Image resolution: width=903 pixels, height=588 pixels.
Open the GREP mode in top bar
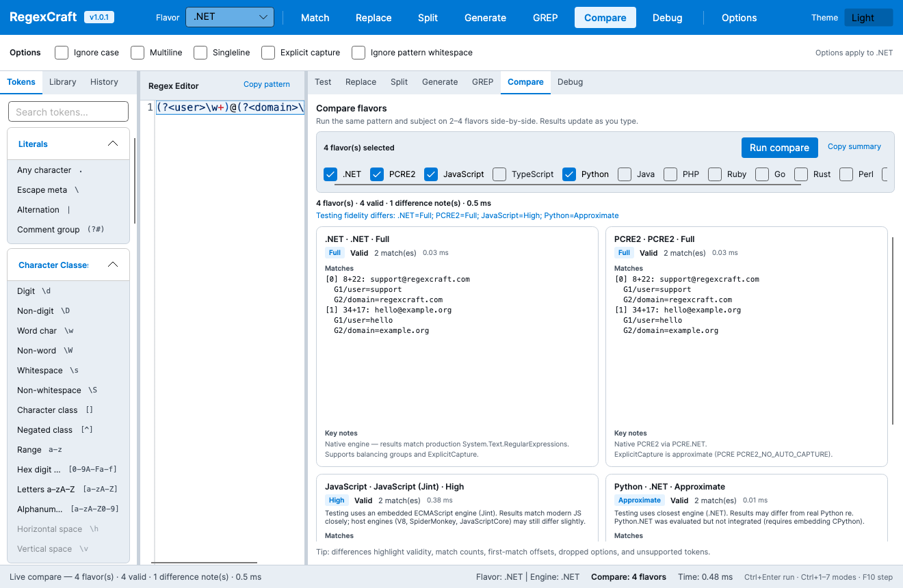[545, 18]
